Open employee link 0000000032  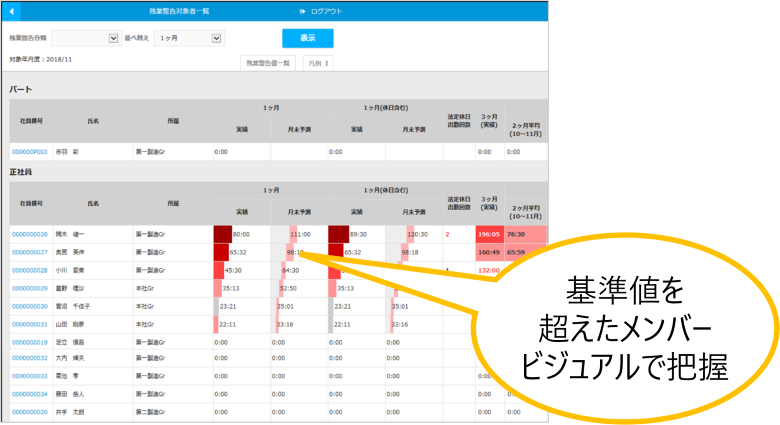click(30, 358)
